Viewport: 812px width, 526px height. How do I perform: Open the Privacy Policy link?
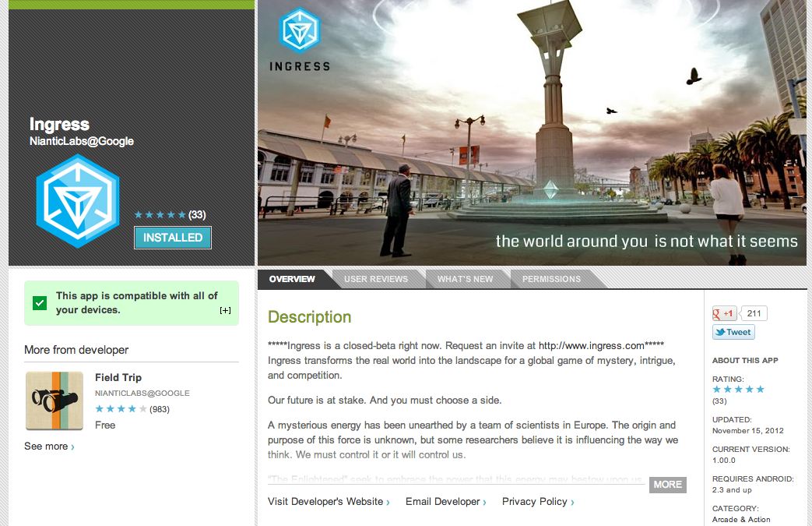537,502
